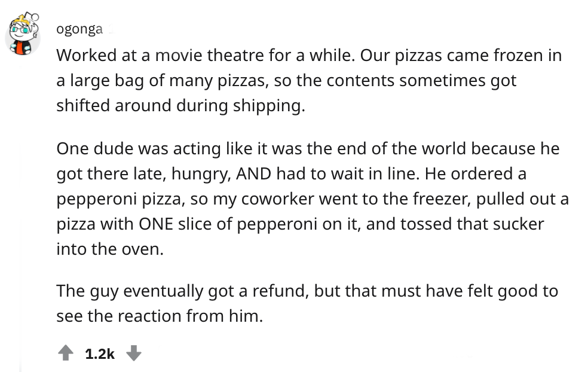Click the text "see the reaction from him."
Screen dimensions: 588x372
pyautogui.click(x=160, y=316)
